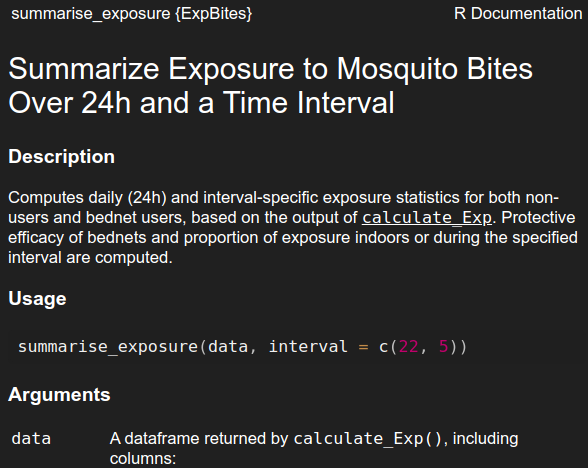Click the 'A dataframe returned by' text
Viewport: 588px width, 468px height.
(x=199, y=439)
